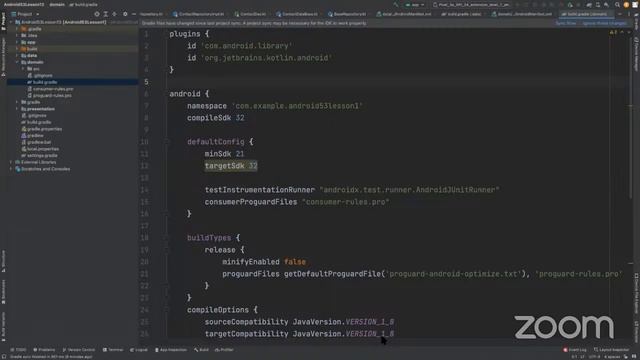
Task: Switch to ContactDao.kt tab
Action: [250, 14]
